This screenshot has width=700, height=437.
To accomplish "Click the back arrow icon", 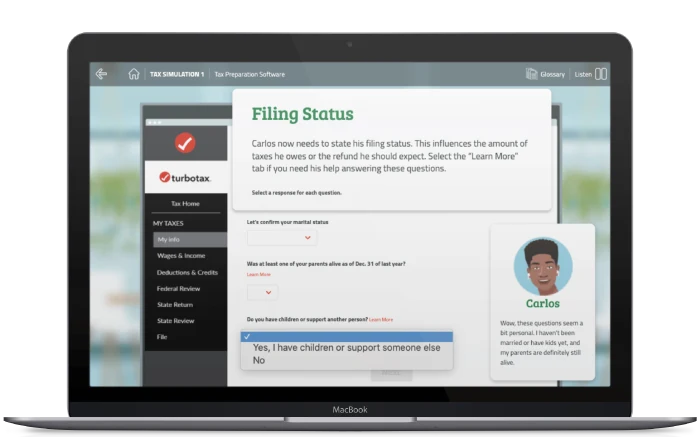I will [x=101, y=73].
